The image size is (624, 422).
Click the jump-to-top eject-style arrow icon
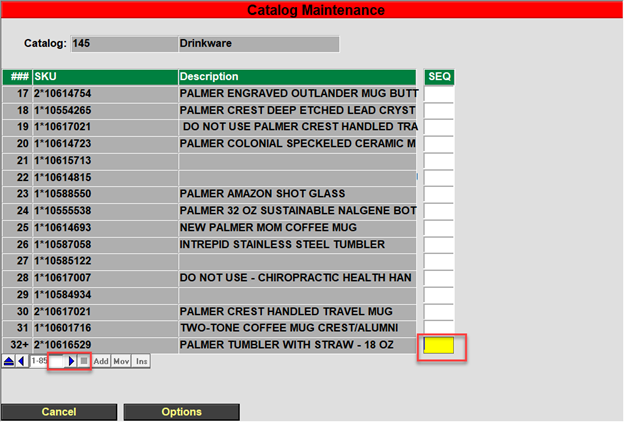9,360
